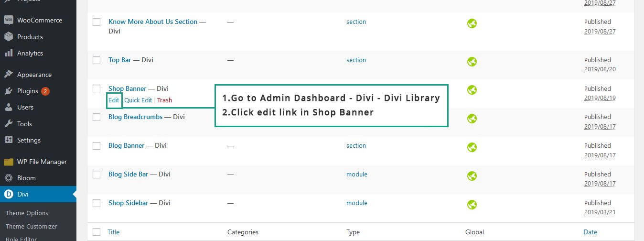Image resolution: width=644 pixels, height=241 pixels.
Task: Click the Products box icon
Action: (8, 37)
